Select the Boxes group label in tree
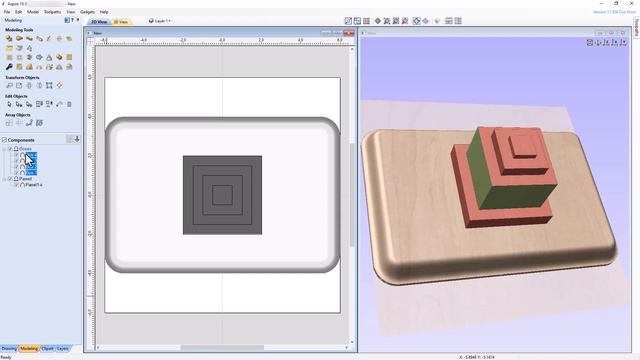This screenshot has width=640, height=360. tap(25, 149)
